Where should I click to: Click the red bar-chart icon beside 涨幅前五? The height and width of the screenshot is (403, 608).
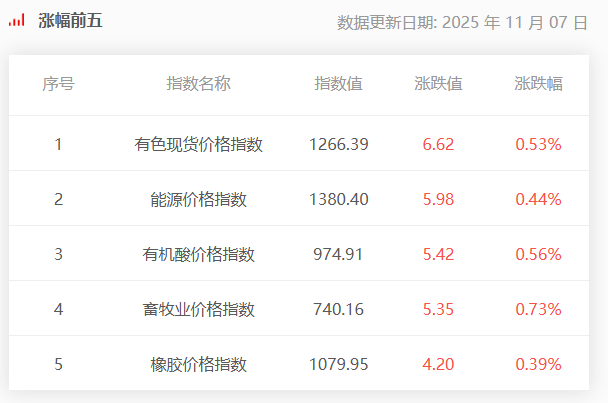point(17,20)
